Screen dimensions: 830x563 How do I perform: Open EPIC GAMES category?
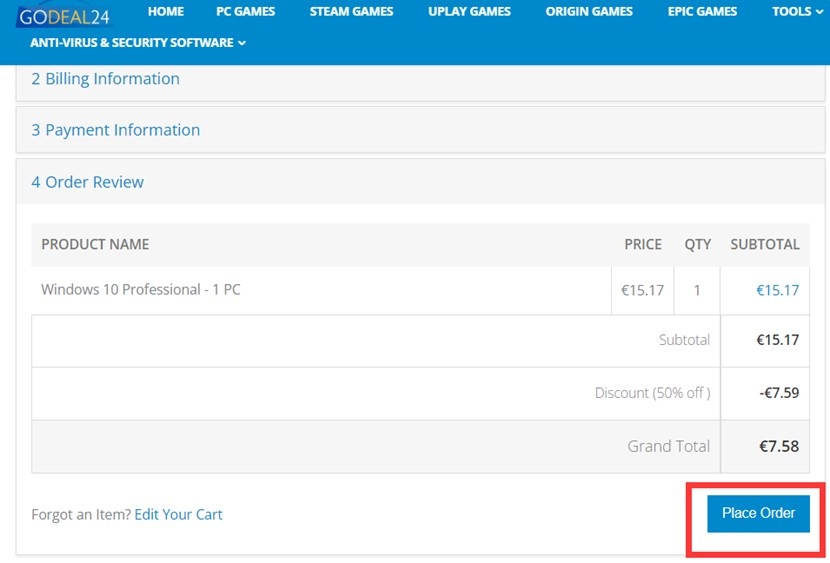[702, 12]
